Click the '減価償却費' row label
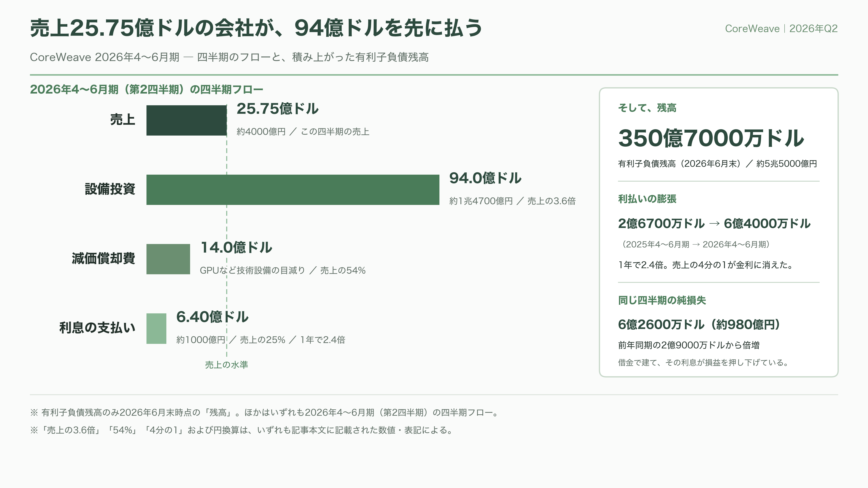 (x=104, y=258)
